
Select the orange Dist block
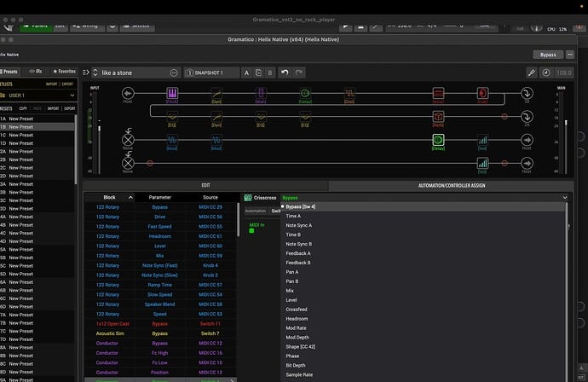tap(349, 93)
